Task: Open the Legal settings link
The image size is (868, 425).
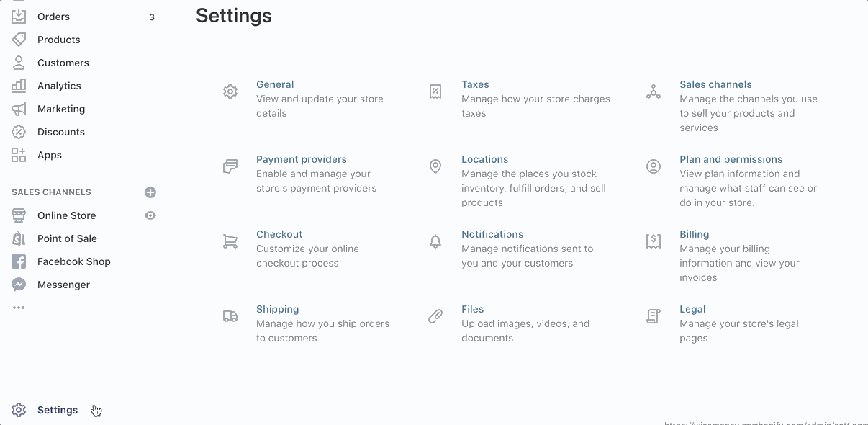Action: [692, 309]
